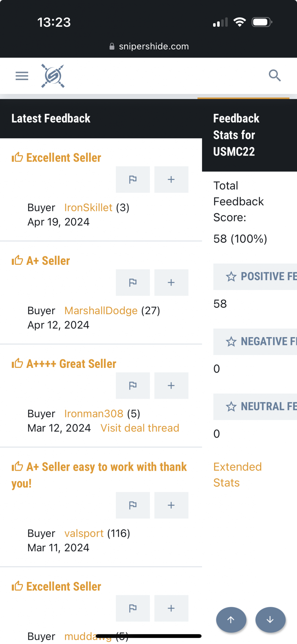Flag the A+ Seller feedback from MarshallDodge
This screenshot has width=297, height=644.
(x=133, y=282)
